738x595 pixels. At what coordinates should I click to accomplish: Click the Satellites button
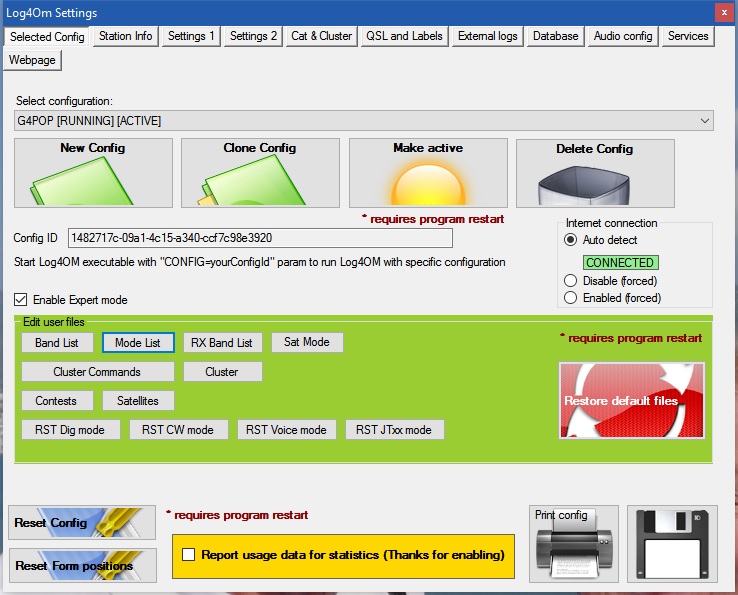pos(138,401)
